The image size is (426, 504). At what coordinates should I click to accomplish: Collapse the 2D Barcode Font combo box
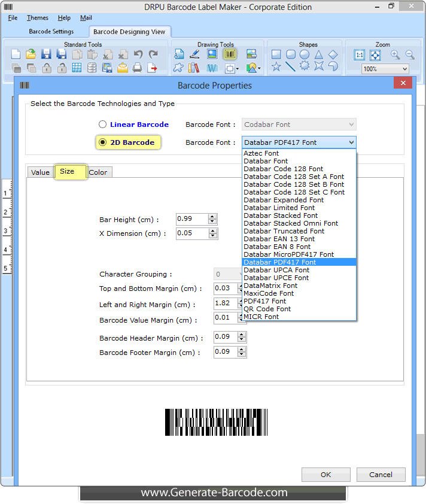click(351, 142)
